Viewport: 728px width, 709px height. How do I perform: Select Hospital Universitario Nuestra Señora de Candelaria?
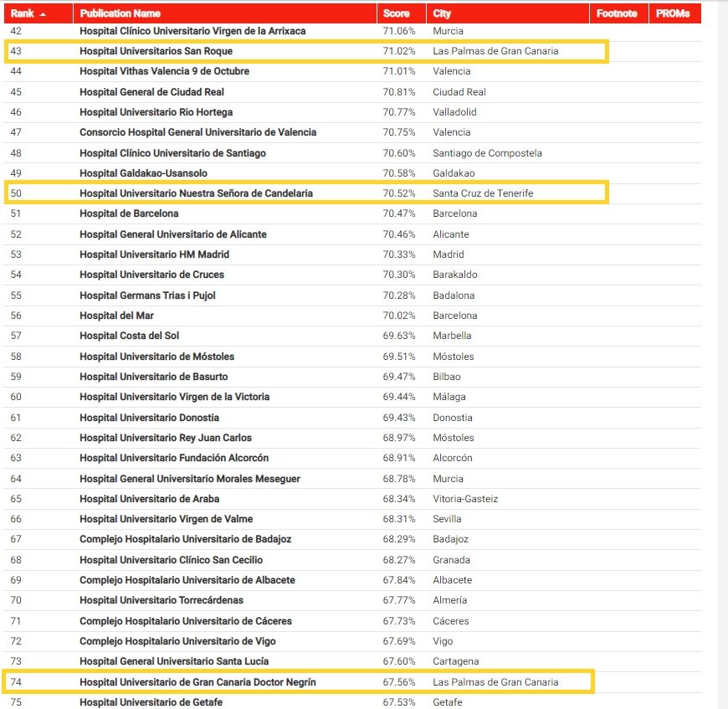pyautogui.click(x=196, y=193)
